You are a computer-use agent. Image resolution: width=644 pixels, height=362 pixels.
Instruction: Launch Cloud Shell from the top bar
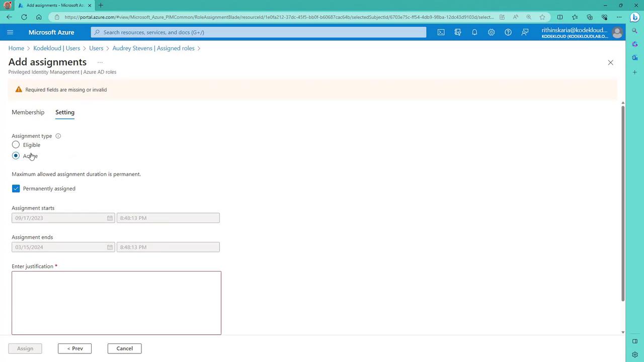pos(441,32)
